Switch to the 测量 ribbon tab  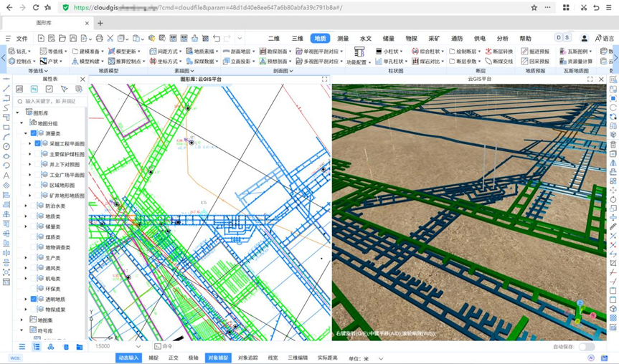pyautogui.click(x=343, y=38)
